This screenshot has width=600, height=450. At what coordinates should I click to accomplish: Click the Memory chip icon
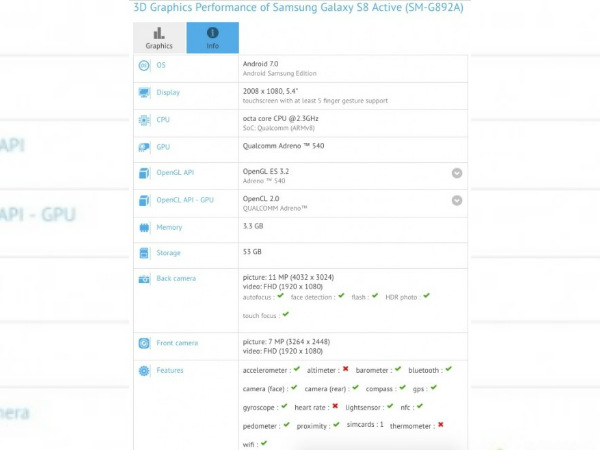[144, 228]
